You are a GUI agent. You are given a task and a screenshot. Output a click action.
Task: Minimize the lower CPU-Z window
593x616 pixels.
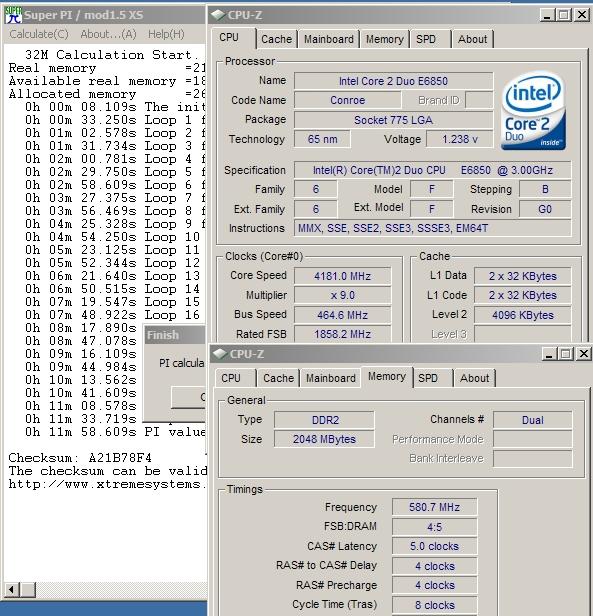tap(549, 354)
